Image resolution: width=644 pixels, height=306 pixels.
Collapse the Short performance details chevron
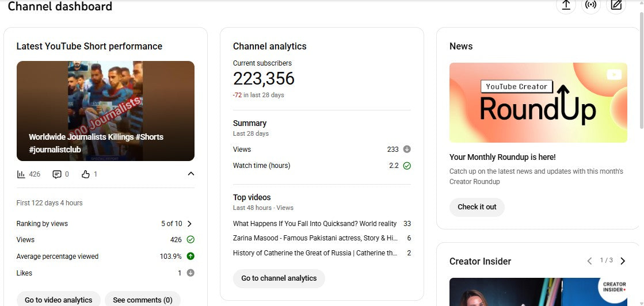click(191, 174)
